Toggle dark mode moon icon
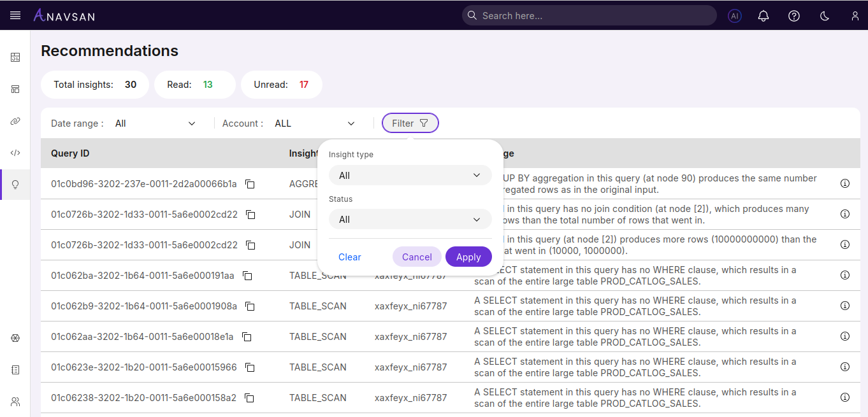 click(825, 16)
